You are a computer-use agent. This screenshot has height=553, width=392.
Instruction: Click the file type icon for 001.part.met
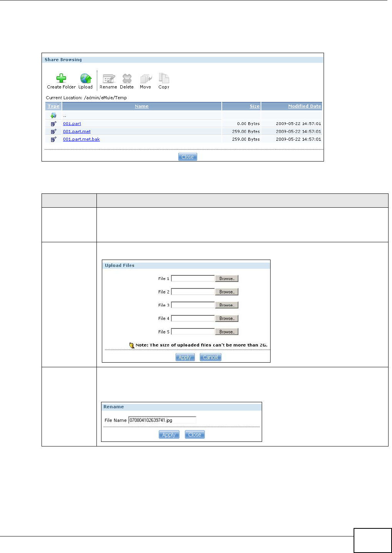(53, 132)
